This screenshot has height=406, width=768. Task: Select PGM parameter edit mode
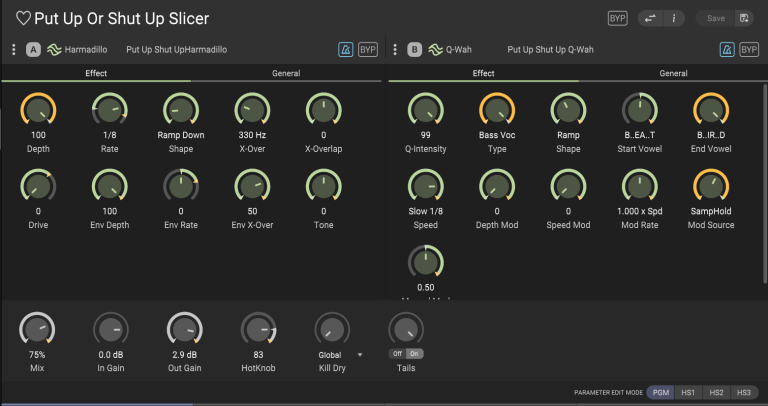point(660,392)
